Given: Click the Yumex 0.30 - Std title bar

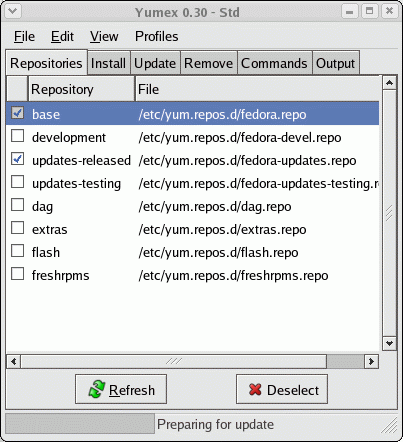Looking at the screenshot, I should [187, 12].
